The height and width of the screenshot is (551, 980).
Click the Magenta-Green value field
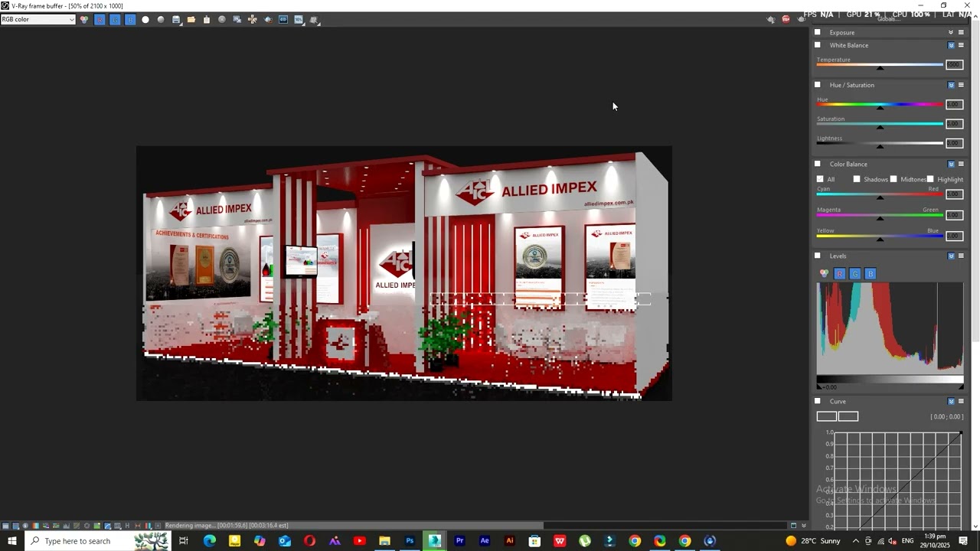[954, 215]
